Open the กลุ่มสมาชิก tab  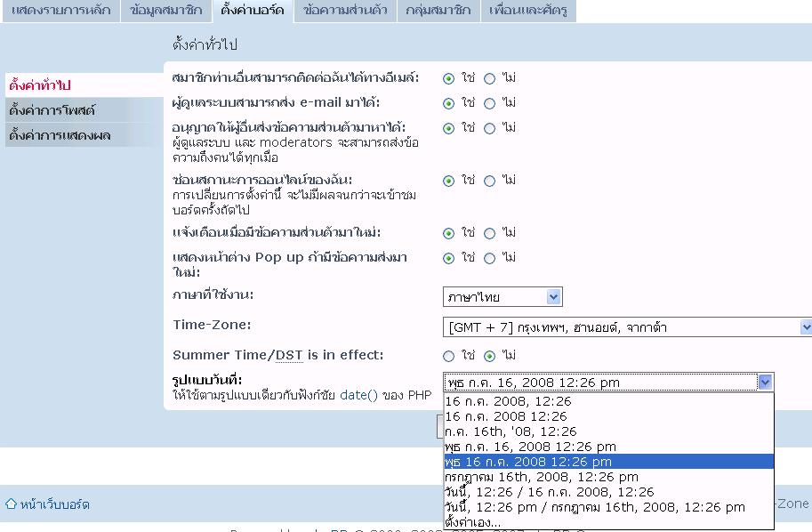point(438,11)
